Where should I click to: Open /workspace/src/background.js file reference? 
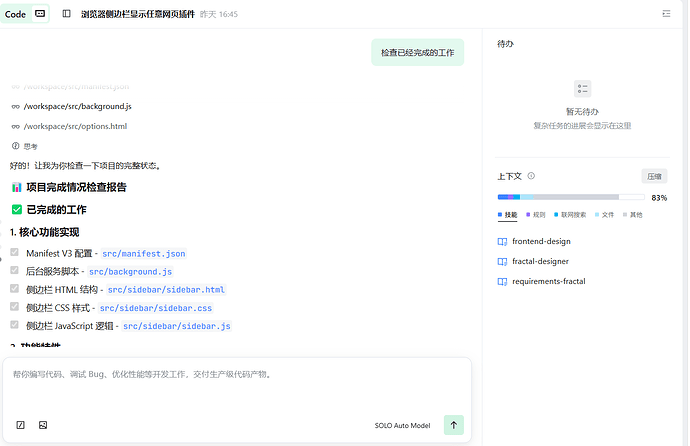pos(77,106)
